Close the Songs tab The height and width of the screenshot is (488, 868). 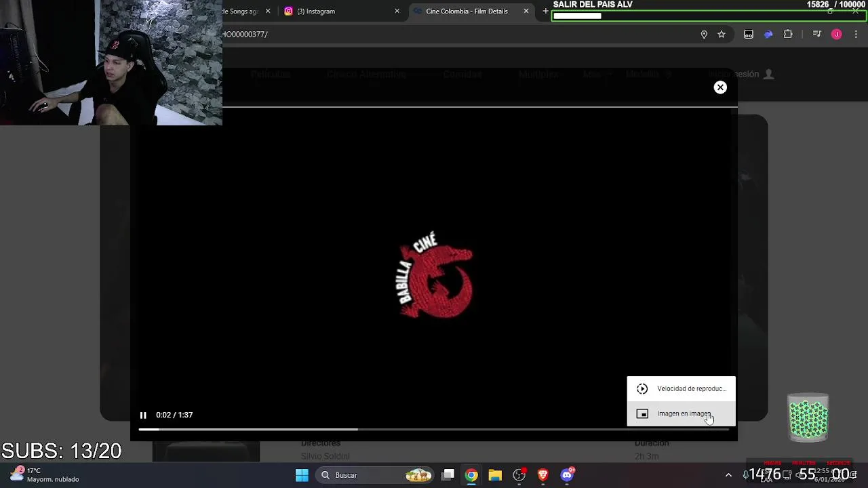(268, 11)
